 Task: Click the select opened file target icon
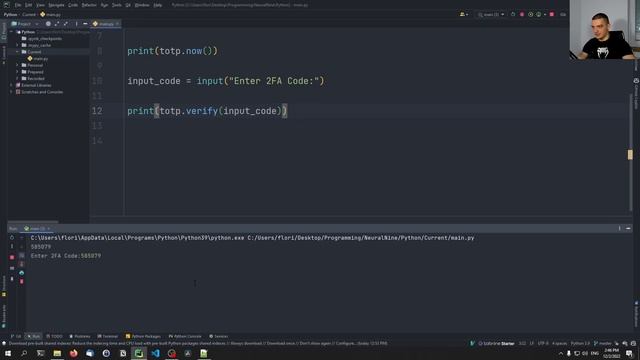(48, 24)
